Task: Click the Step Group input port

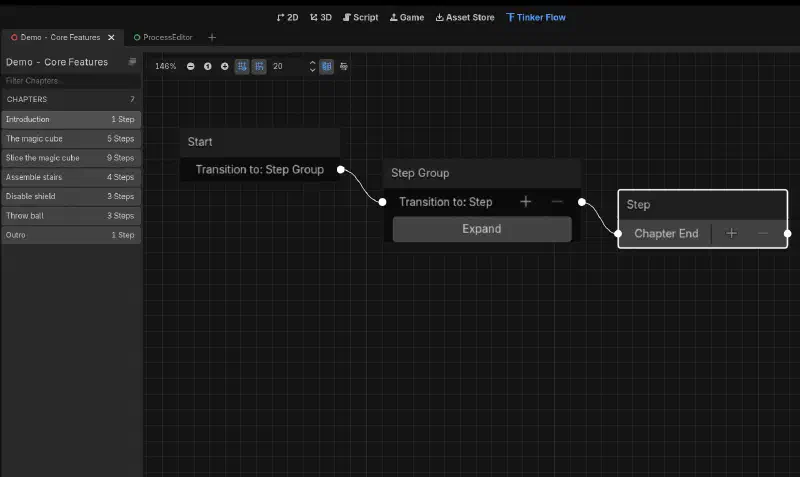Action: tap(382, 202)
